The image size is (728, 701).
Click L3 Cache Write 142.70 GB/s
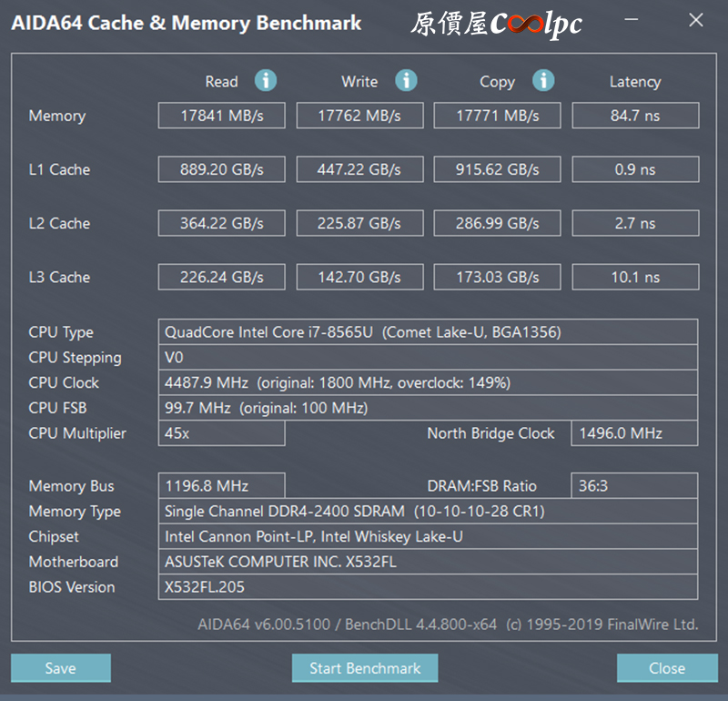coord(359,277)
